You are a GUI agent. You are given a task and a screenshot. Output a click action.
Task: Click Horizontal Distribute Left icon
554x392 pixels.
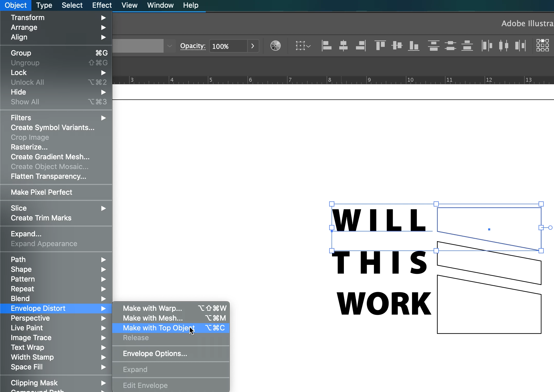click(487, 46)
